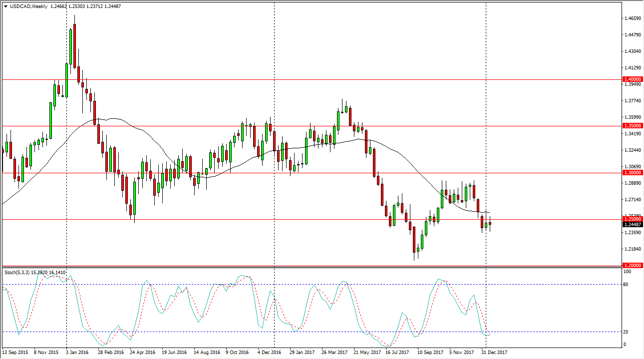Screen dimensions: 644x359
Task: Select the red 1.35000 price label
Action: pos(632,126)
